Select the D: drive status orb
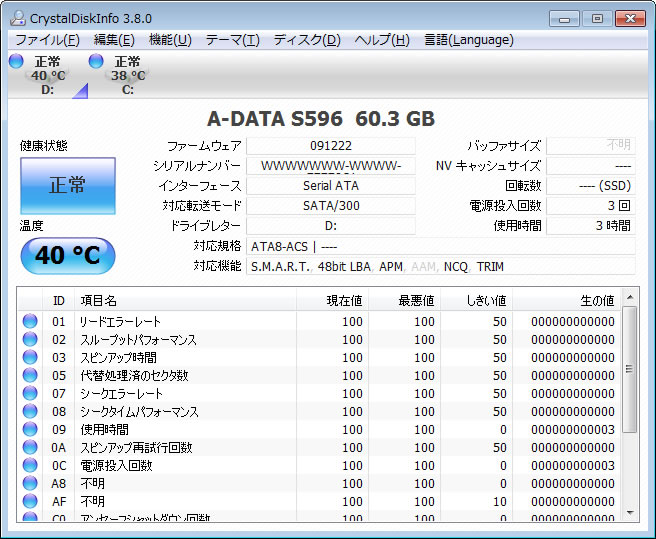This screenshot has width=656, height=539. click(16, 61)
